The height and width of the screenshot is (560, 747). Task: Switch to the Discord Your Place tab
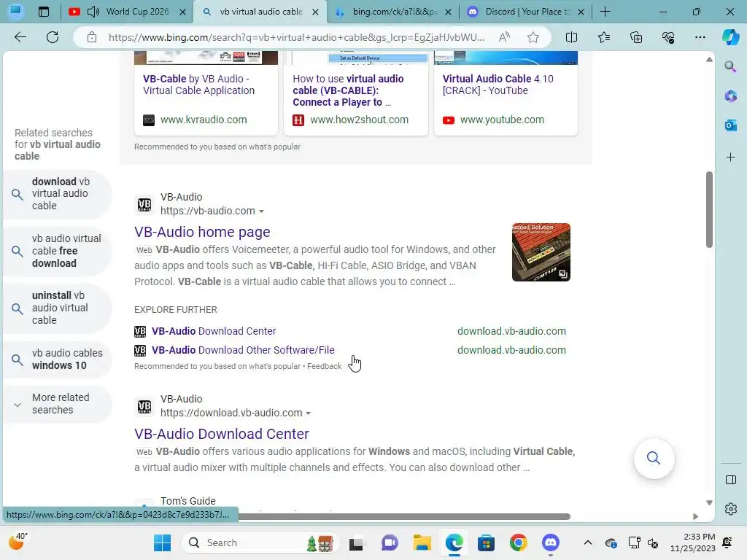525,12
